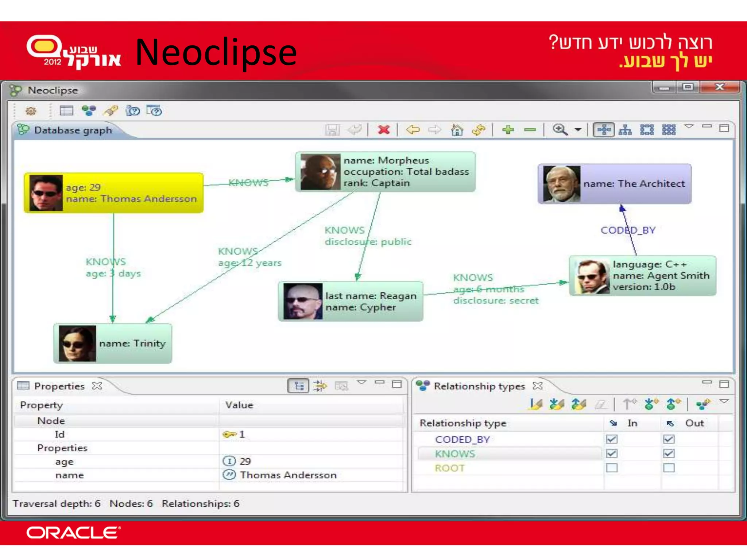Go back with the left arrow icon

click(413, 129)
